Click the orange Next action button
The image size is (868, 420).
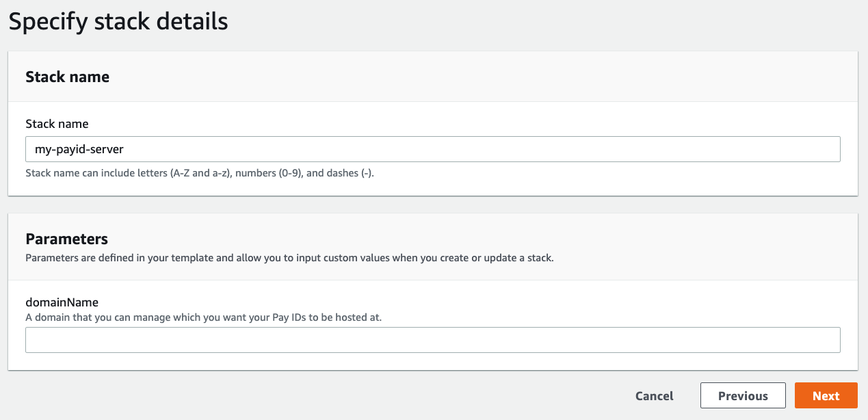(x=826, y=395)
